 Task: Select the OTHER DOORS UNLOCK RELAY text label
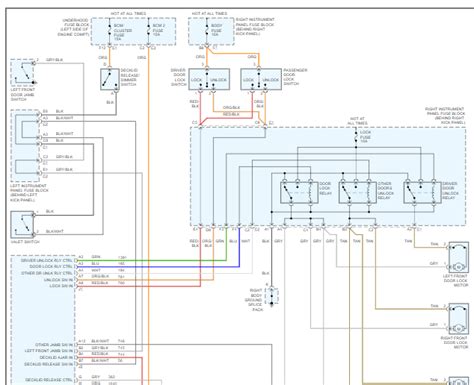click(x=386, y=191)
